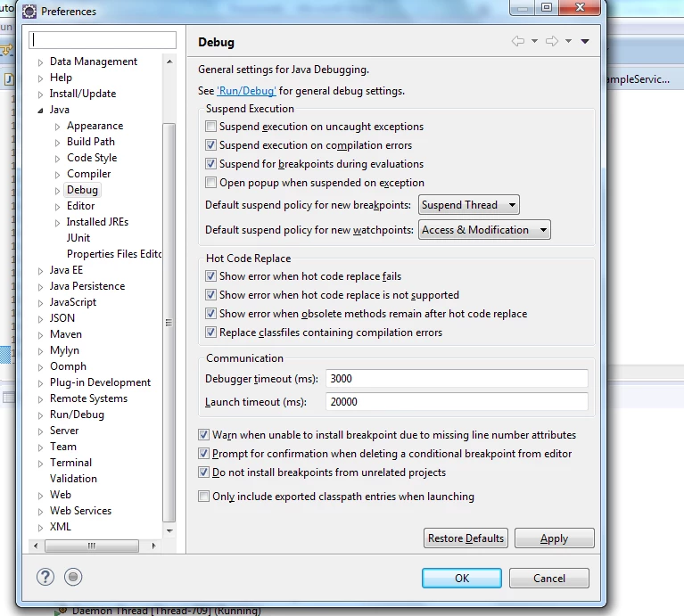Select the Properties Files Editor item
684x616 pixels.
(x=114, y=254)
